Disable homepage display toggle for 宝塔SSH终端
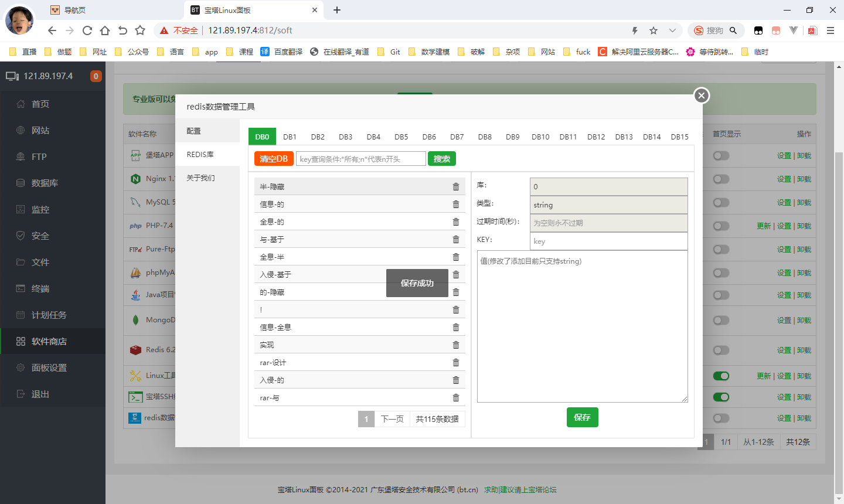The height and width of the screenshot is (504, 844). 721,397
